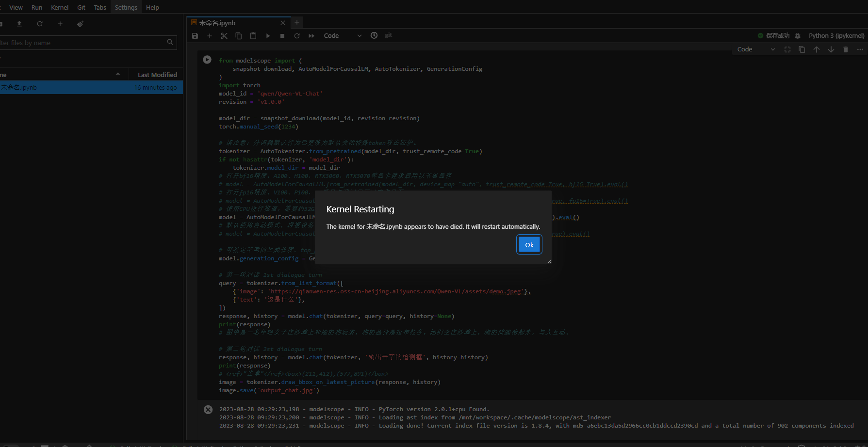
Task: Open the cell toolbar Code type dropdown
Action: (x=756, y=49)
